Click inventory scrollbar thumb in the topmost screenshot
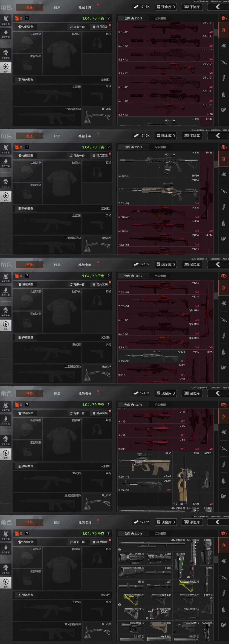This screenshot has height=644, width=229. [x=216, y=32]
